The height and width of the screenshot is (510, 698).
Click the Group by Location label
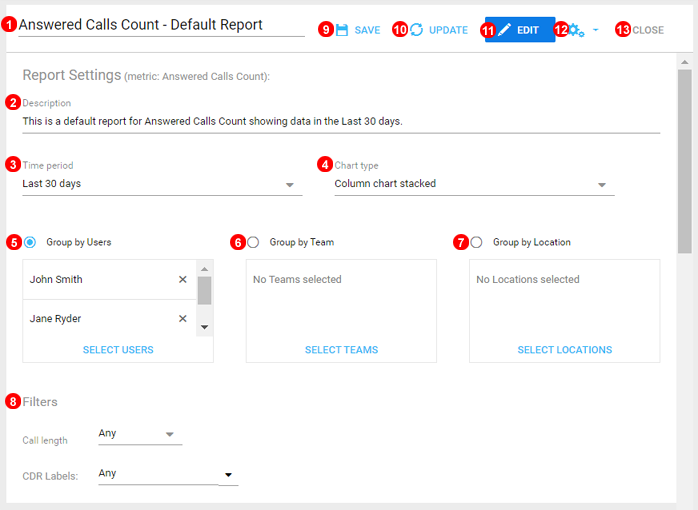coord(532,242)
